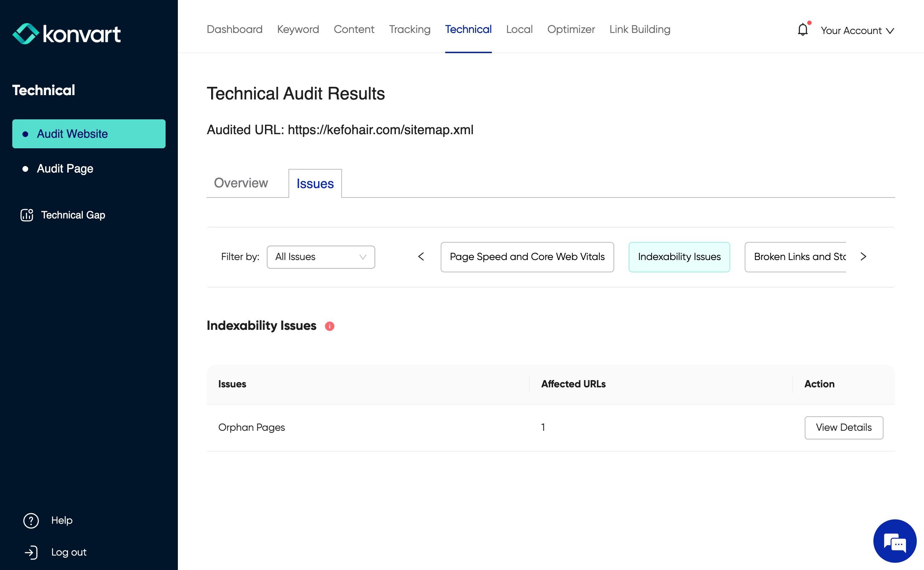The width and height of the screenshot is (924, 570).
Task: Click the Help question mark icon
Action: coord(31,520)
